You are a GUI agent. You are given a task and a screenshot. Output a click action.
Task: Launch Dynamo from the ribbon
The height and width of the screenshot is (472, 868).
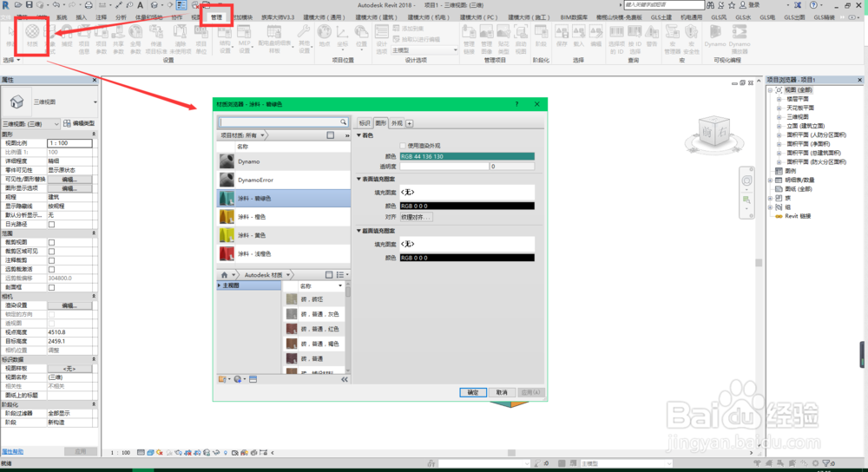[715, 36]
